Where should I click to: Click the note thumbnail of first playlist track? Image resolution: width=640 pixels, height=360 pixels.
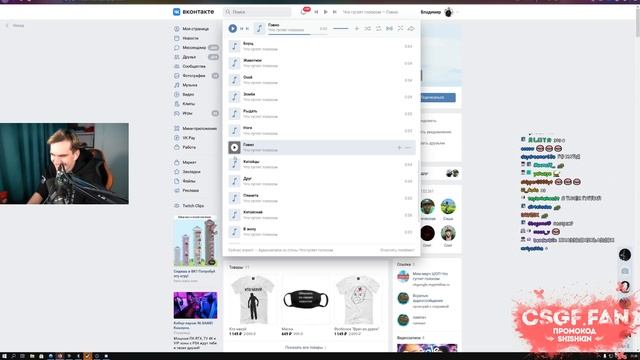(234, 46)
